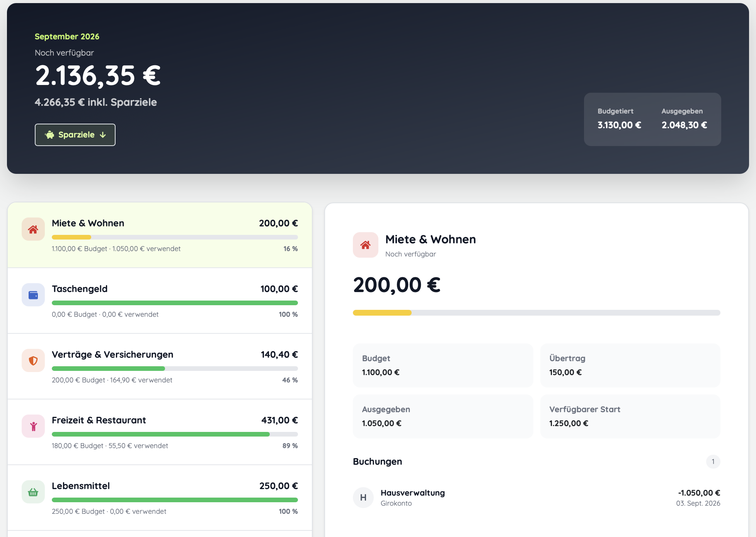The width and height of the screenshot is (756, 537).
Task: Click the orange shield icon for Verträge
Action: click(33, 360)
